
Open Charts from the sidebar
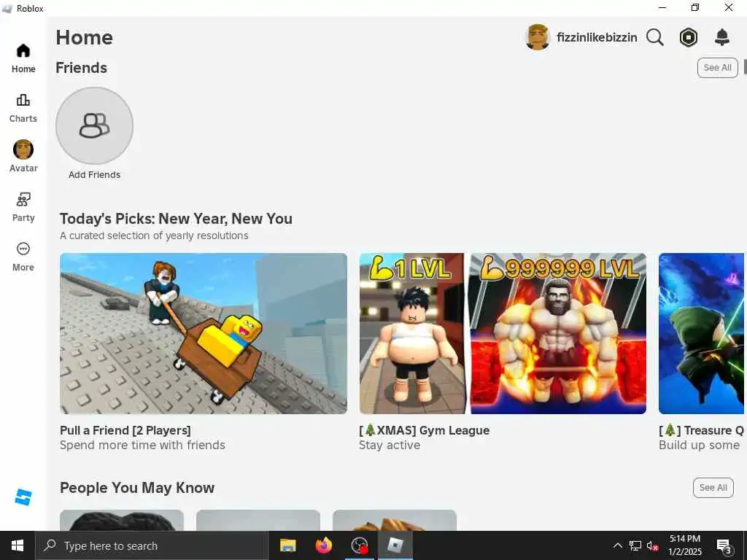coord(23,108)
